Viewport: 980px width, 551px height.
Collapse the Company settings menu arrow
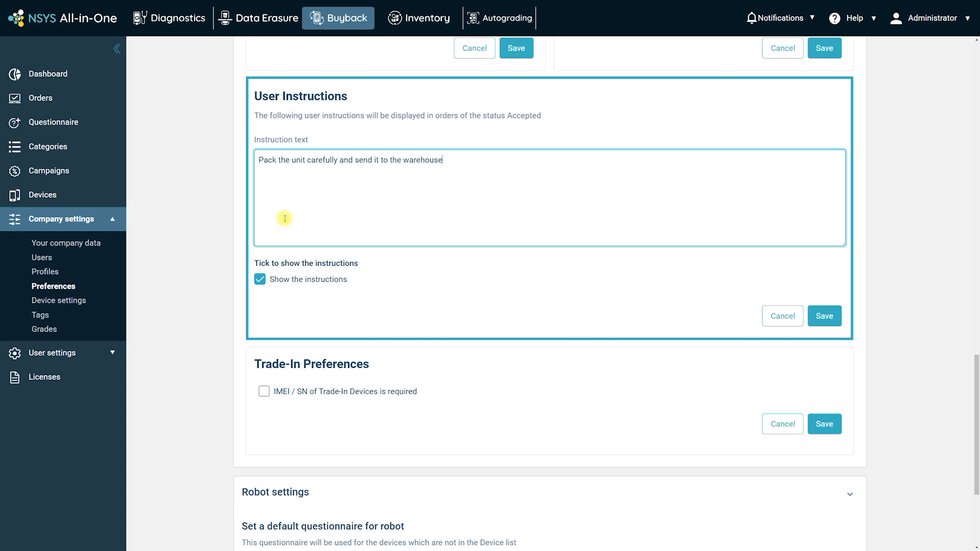tap(112, 219)
